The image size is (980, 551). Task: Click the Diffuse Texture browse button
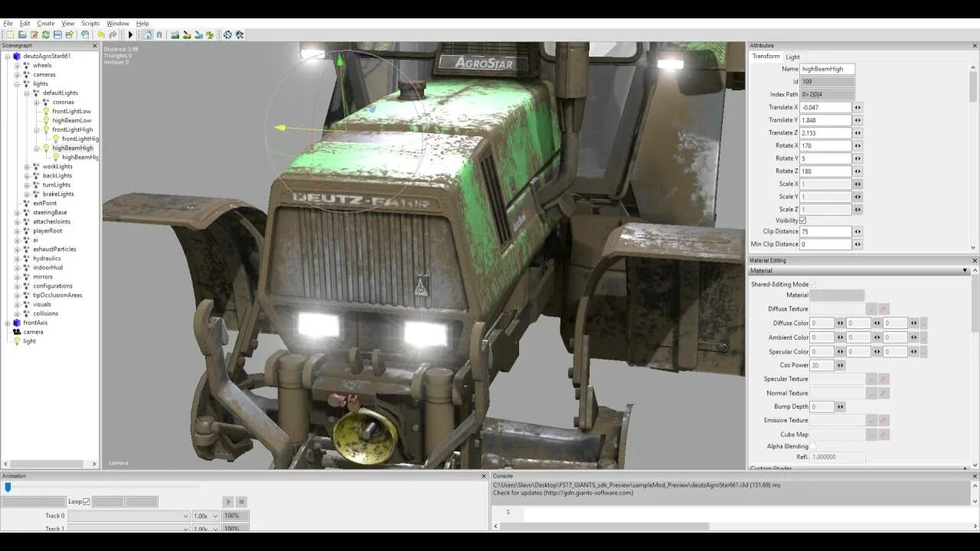(x=871, y=309)
